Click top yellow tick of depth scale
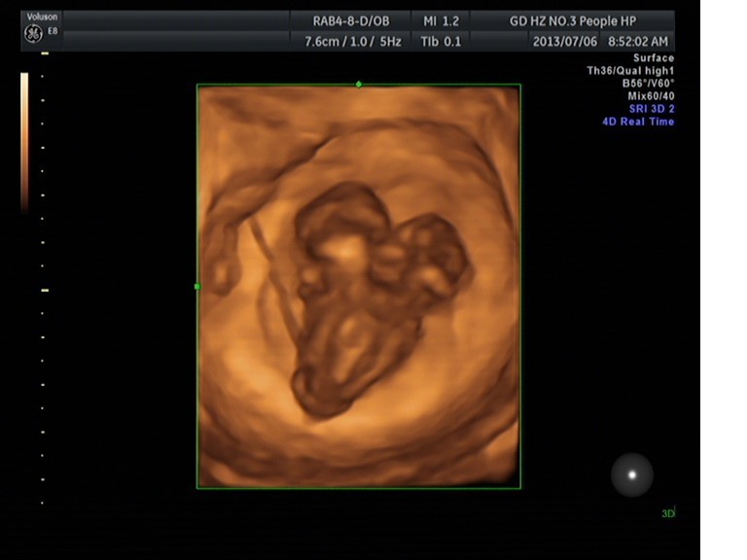This screenshot has width=747, height=560. coord(44,53)
